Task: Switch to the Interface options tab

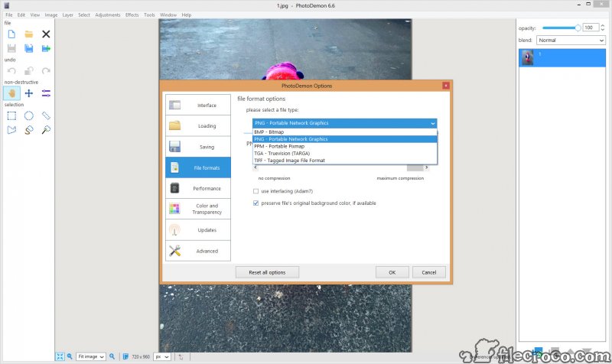Action: coord(198,105)
